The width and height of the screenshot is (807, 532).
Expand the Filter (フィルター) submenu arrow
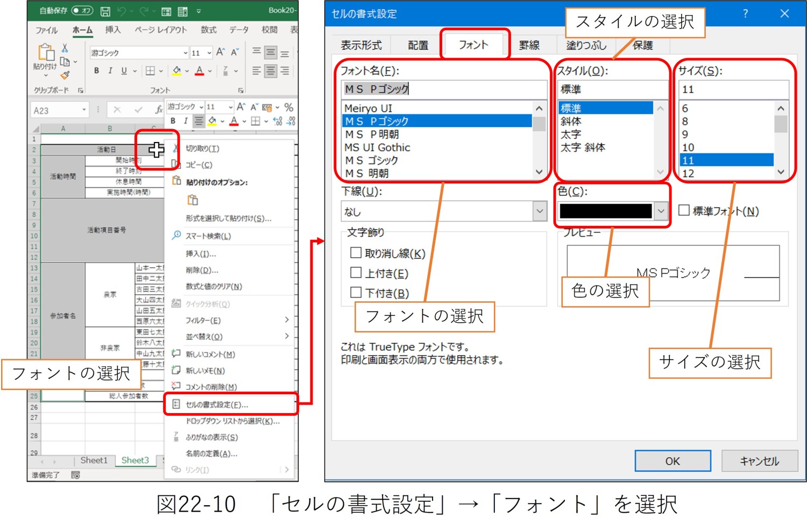click(x=287, y=320)
